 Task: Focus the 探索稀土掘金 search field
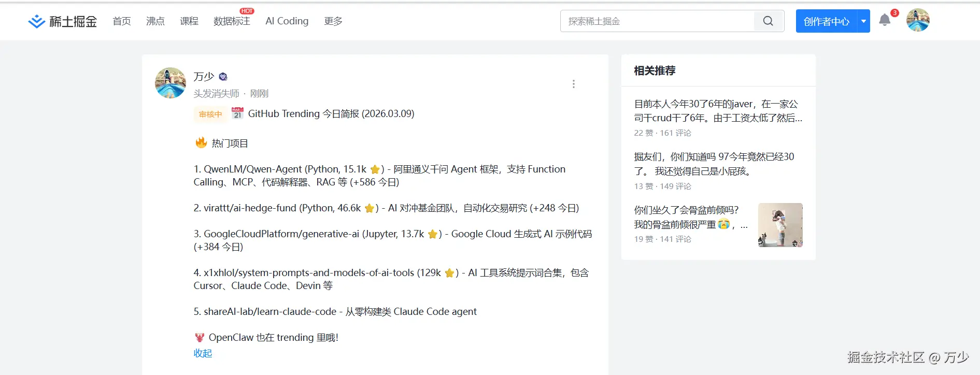coord(657,21)
